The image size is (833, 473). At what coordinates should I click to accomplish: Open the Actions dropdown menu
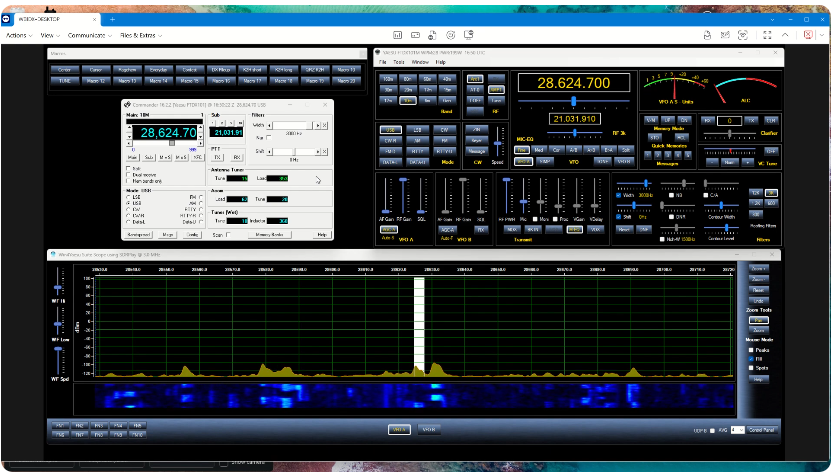(x=18, y=35)
